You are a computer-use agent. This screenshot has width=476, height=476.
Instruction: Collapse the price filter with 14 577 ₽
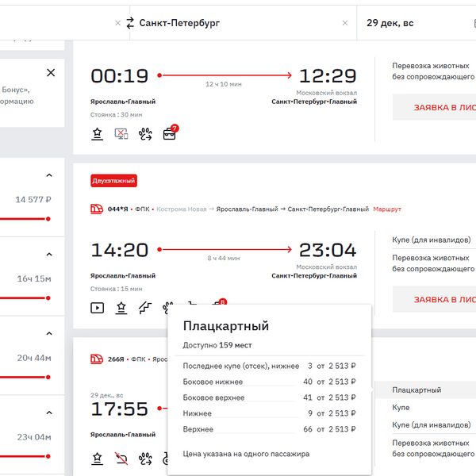click(x=49, y=175)
